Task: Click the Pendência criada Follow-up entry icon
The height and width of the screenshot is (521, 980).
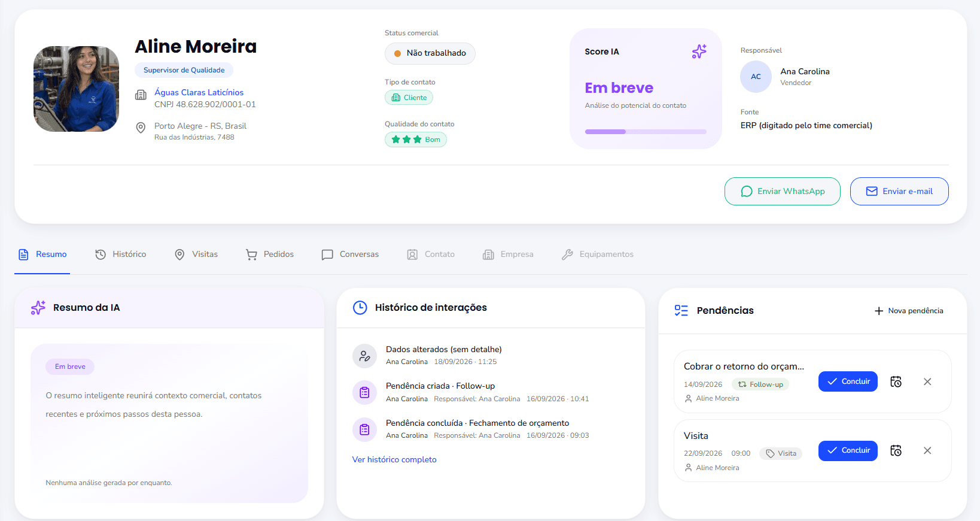Action: (364, 393)
